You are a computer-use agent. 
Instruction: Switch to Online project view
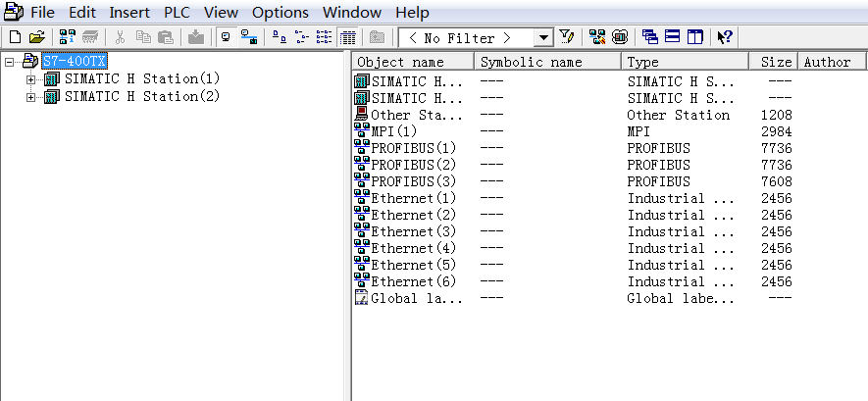248,37
